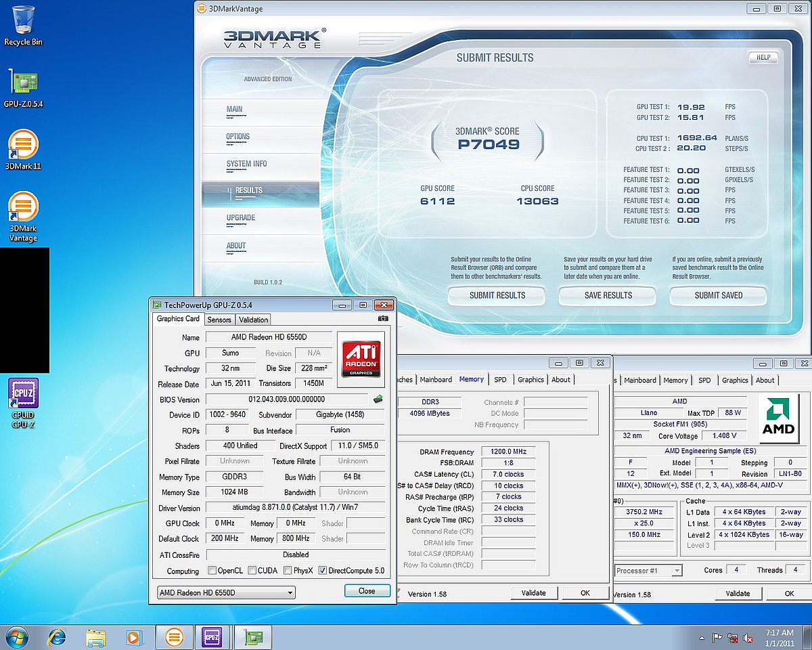Click the Socket FM1 (905) package field
812x650 pixels.
pos(679,424)
